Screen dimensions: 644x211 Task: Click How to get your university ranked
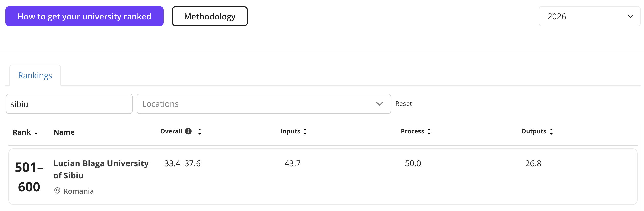tap(84, 17)
